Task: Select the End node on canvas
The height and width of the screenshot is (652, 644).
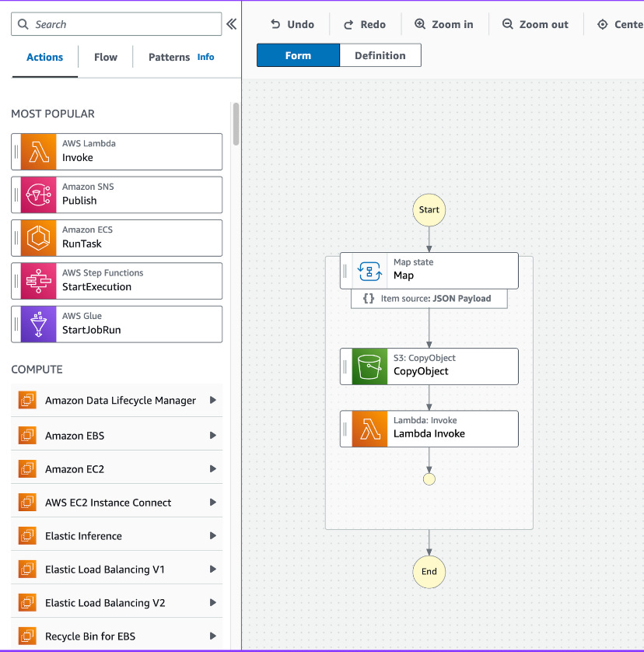Action: (429, 572)
